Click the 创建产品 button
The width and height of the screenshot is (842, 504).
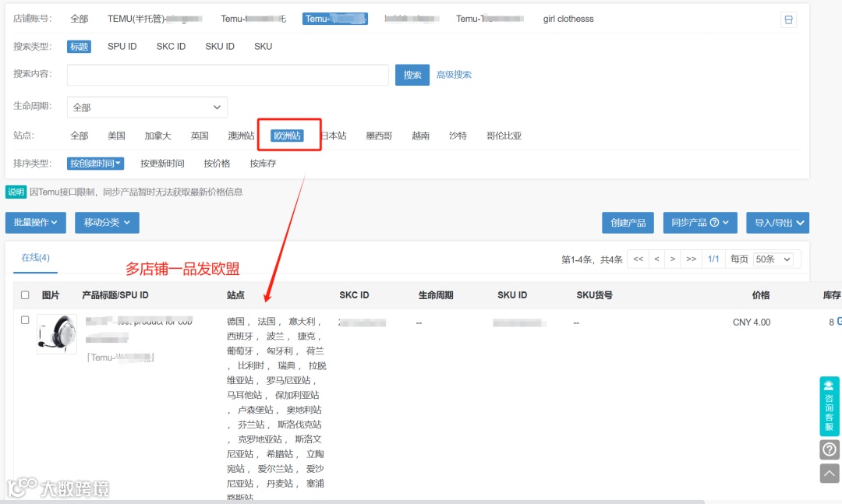[x=628, y=222]
